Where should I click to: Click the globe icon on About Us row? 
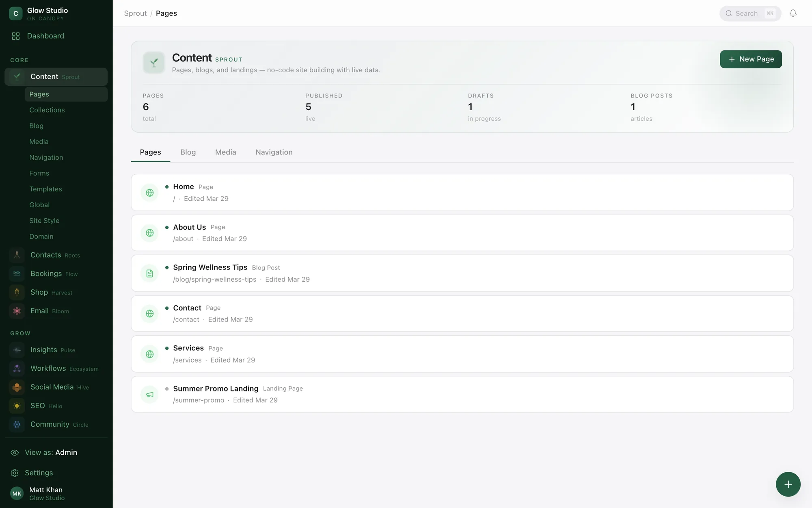point(150,233)
